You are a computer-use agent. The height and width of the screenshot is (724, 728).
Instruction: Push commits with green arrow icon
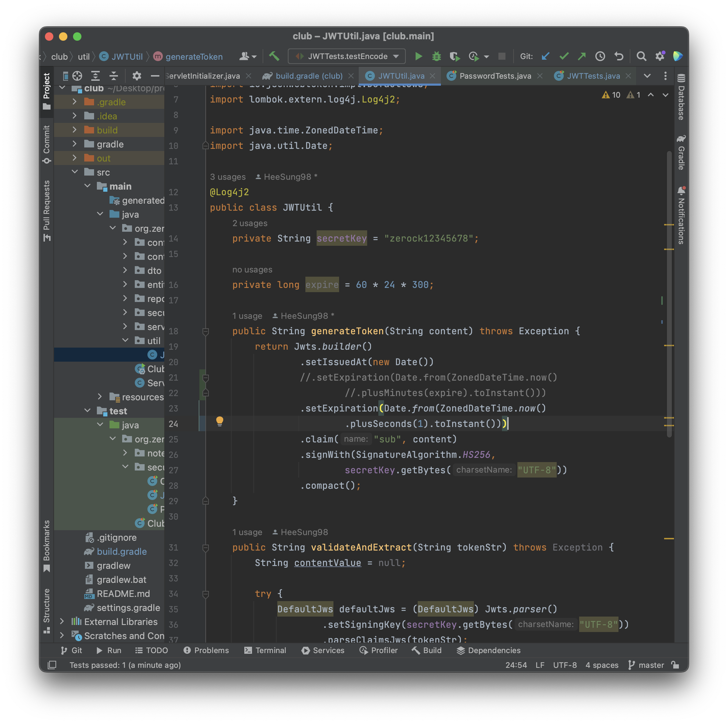582,57
